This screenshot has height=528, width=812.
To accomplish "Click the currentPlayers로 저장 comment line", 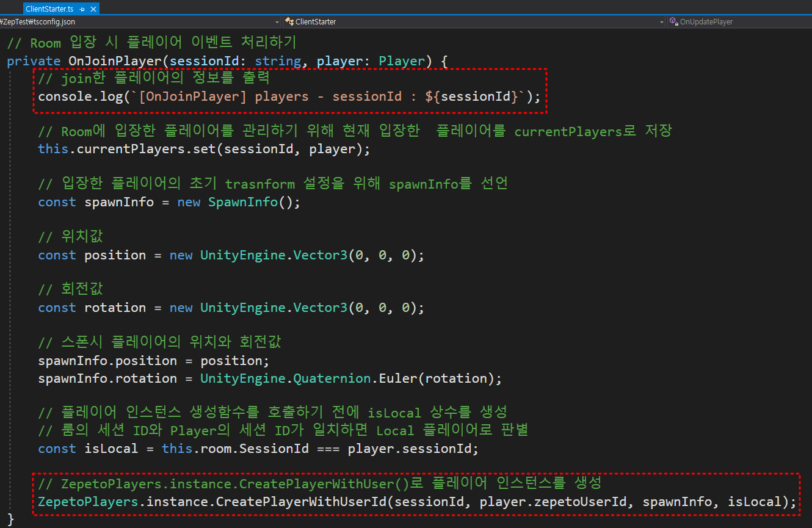I will (x=355, y=131).
